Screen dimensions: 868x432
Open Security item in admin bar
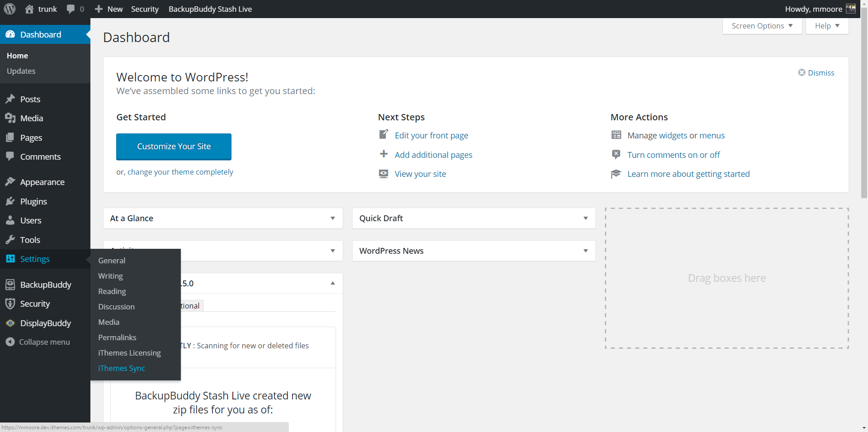(x=145, y=9)
